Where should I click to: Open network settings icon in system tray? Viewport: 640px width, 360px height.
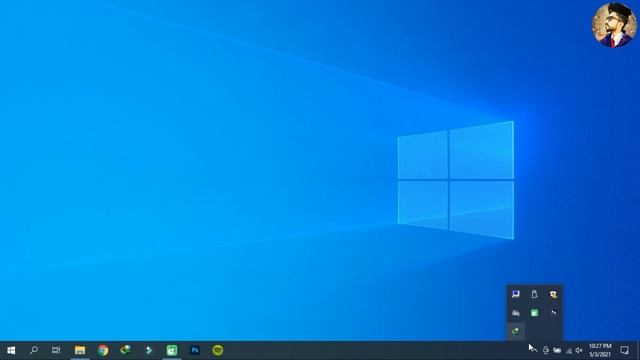click(569, 351)
